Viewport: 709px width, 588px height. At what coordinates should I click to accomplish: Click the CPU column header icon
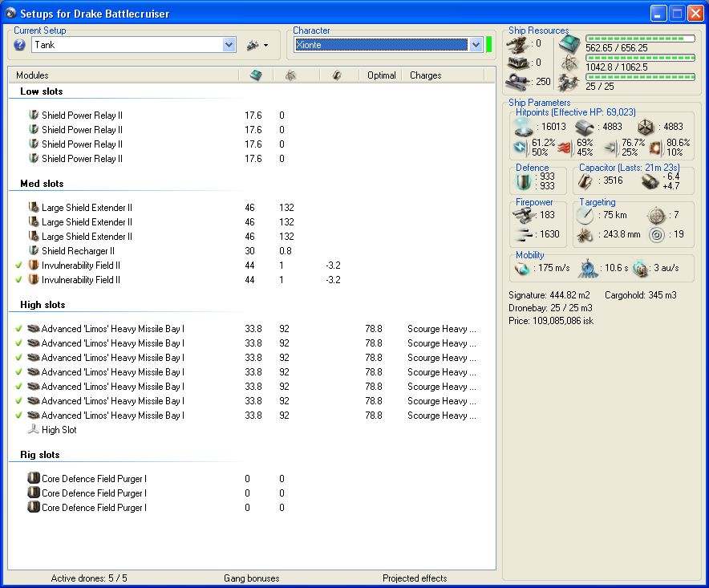pyautogui.click(x=256, y=75)
